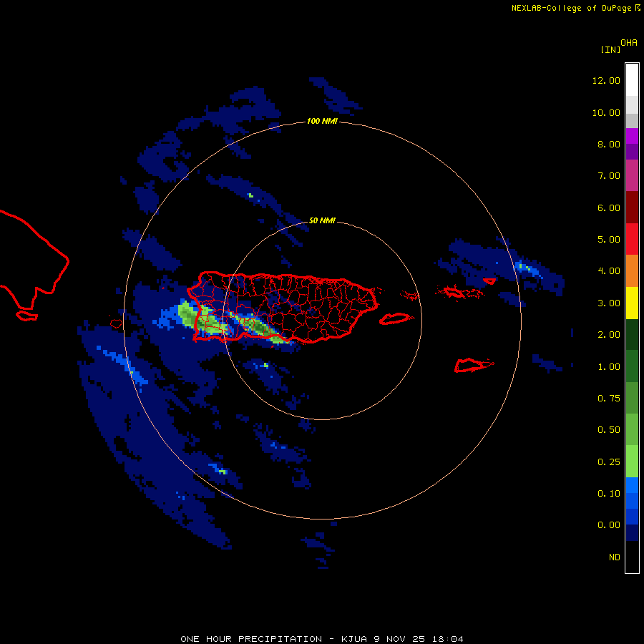
Task: Click the bright red swatch in color scale
Action: click(x=632, y=239)
